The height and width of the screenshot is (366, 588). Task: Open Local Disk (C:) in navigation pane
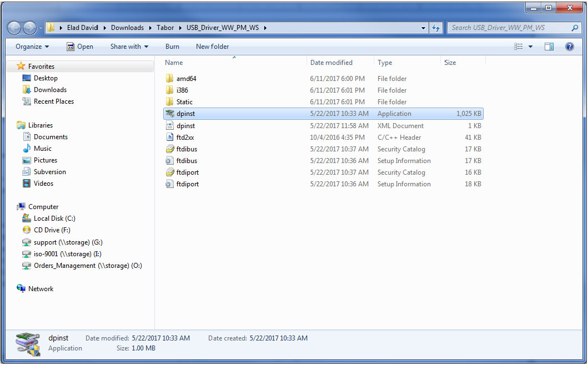(x=54, y=218)
